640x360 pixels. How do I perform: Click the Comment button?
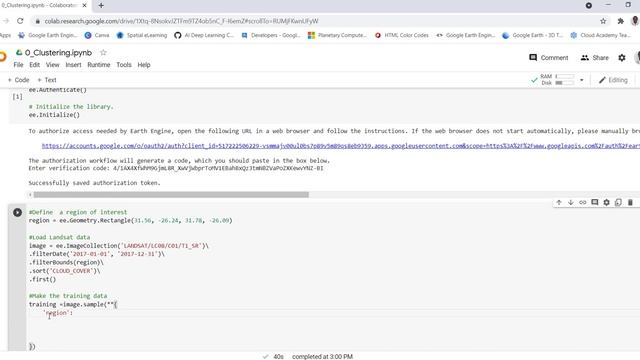click(x=549, y=58)
